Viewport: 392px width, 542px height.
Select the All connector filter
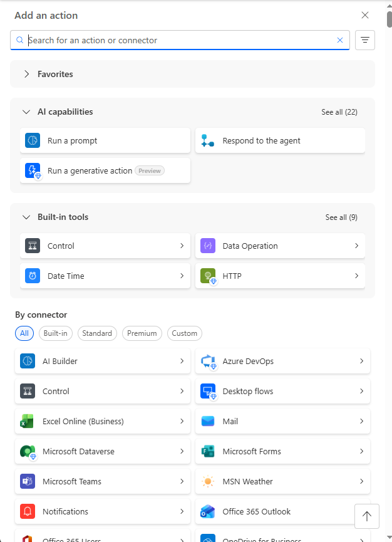(x=24, y=333)
